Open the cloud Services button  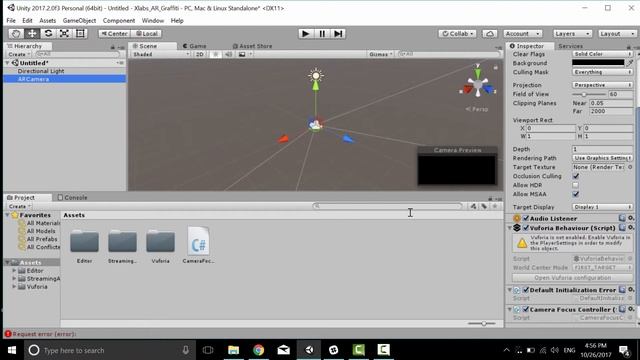(490, 33)
